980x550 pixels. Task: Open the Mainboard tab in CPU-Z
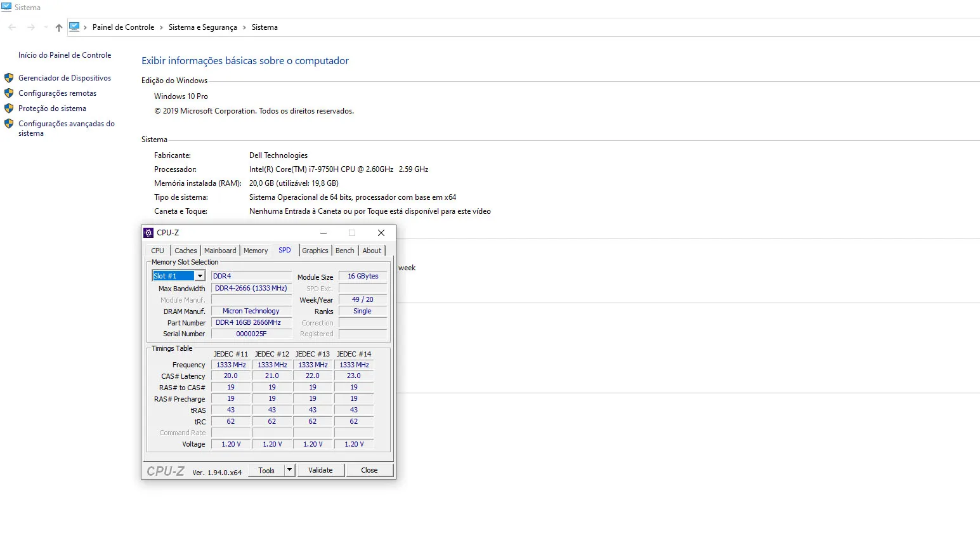220,251
